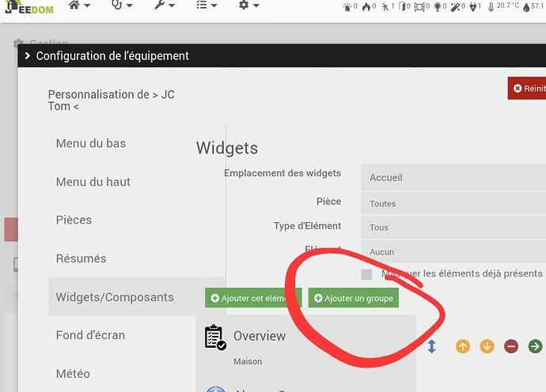Click the magic wand summary icon
This screenshot has width=546, height=392.
456,7
